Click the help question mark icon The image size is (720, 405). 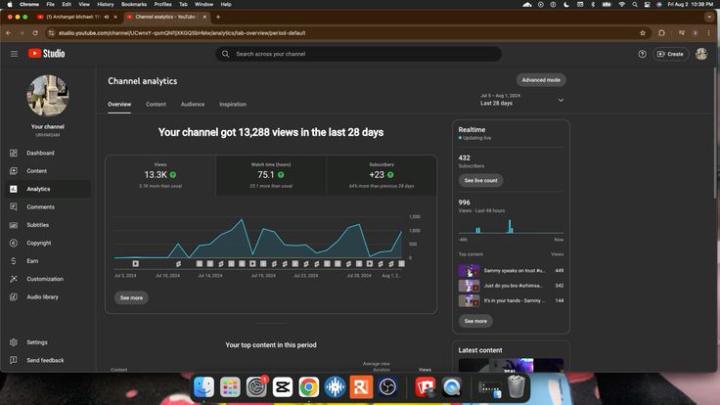[x=642, y=54]
